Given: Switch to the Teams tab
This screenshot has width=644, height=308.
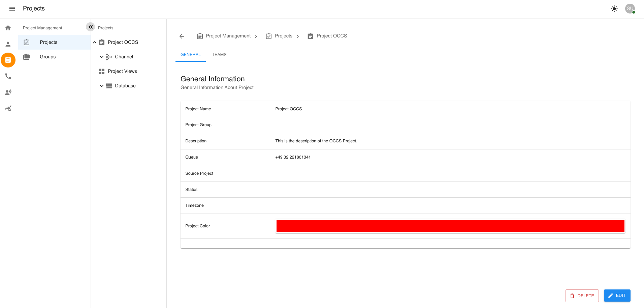Looking at the screenshot, I should point(219,54).
